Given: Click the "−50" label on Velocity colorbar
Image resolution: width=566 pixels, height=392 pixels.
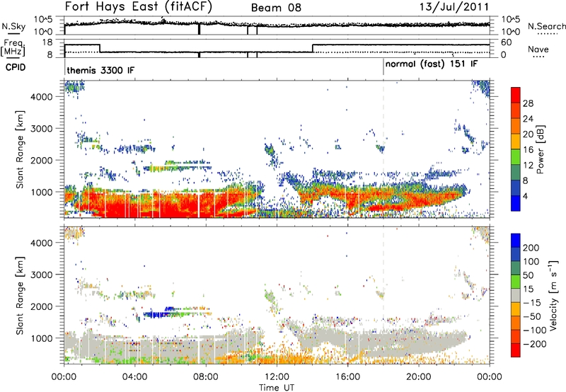Looking at the screenshot, I should (x=532, y=316).
